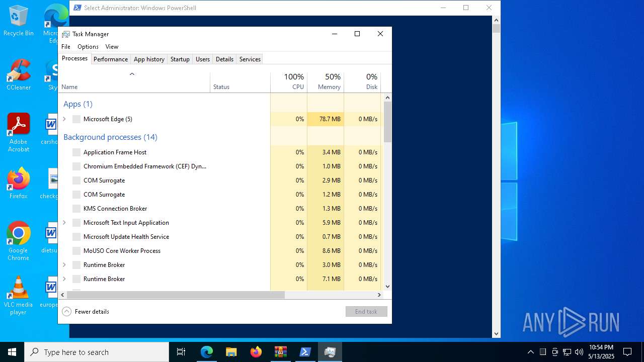Open Recycle Bin desktop icon

pyautogui.click(x=19, y=21)
